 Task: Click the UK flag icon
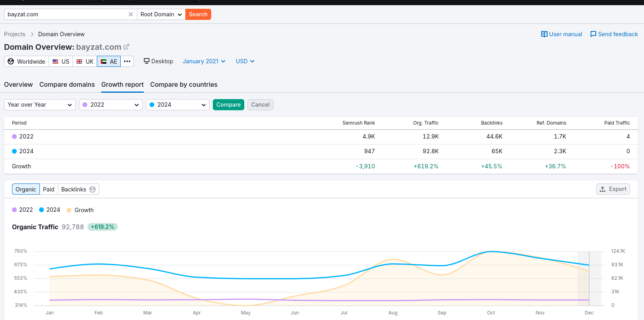click(79, 61)
